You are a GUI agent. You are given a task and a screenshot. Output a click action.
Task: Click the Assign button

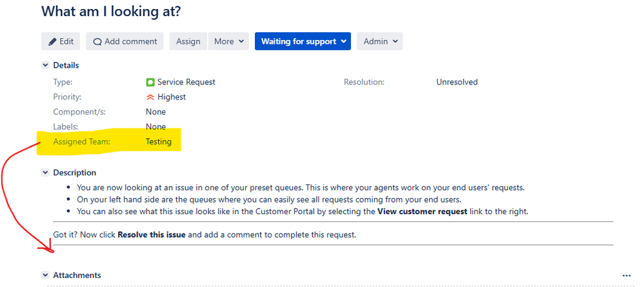pos(188,41)
